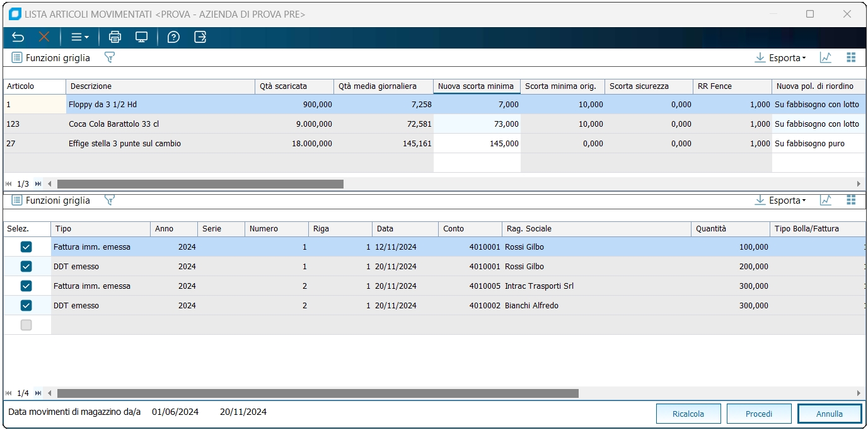
Task: Click the monitor preview icon in the toolbar
Action: (x=142, y=37)
